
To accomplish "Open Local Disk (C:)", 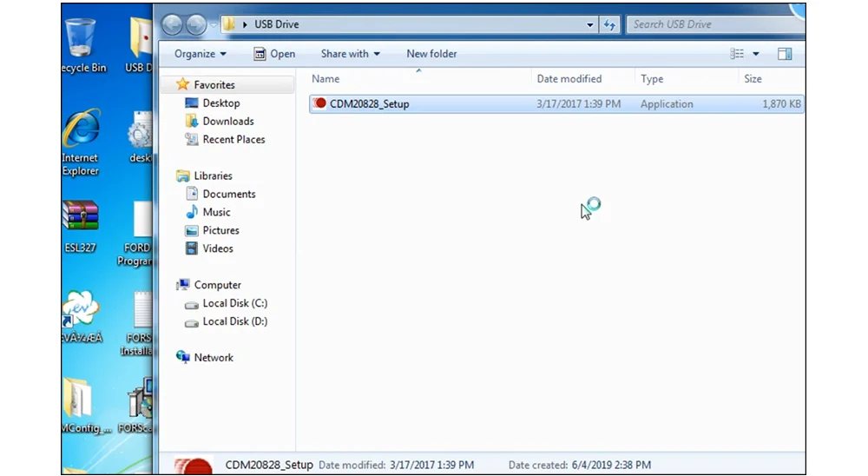I will coord(234,303).
